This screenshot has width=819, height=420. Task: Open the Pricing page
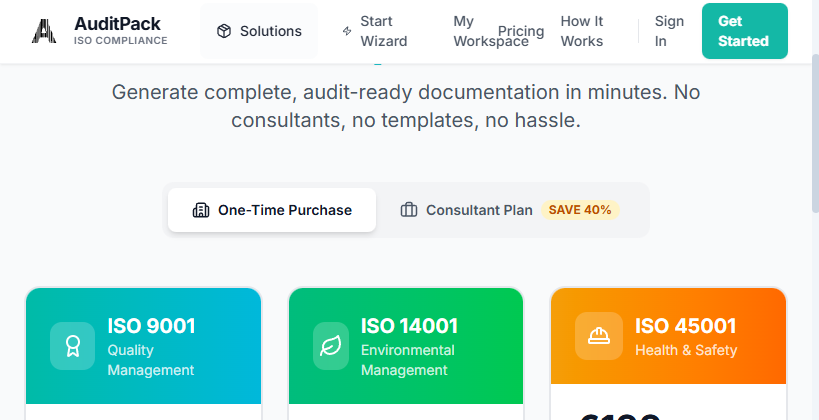521,31
